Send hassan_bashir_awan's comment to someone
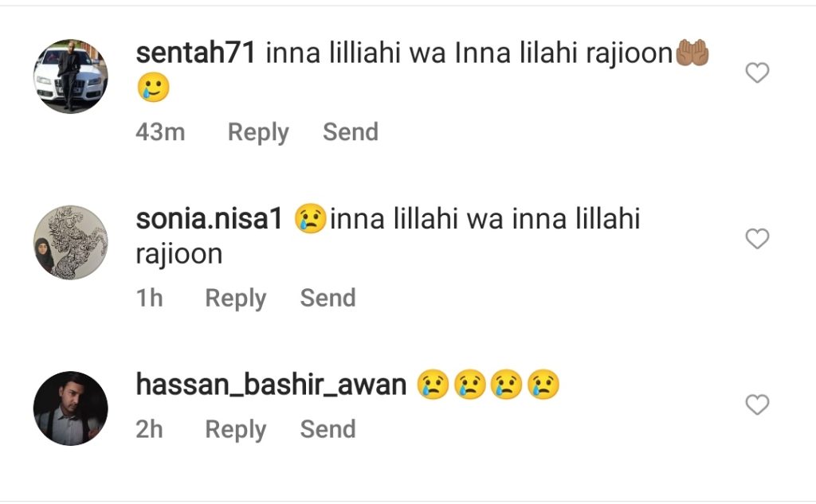 pyautogui.click(x=328, y=429)
